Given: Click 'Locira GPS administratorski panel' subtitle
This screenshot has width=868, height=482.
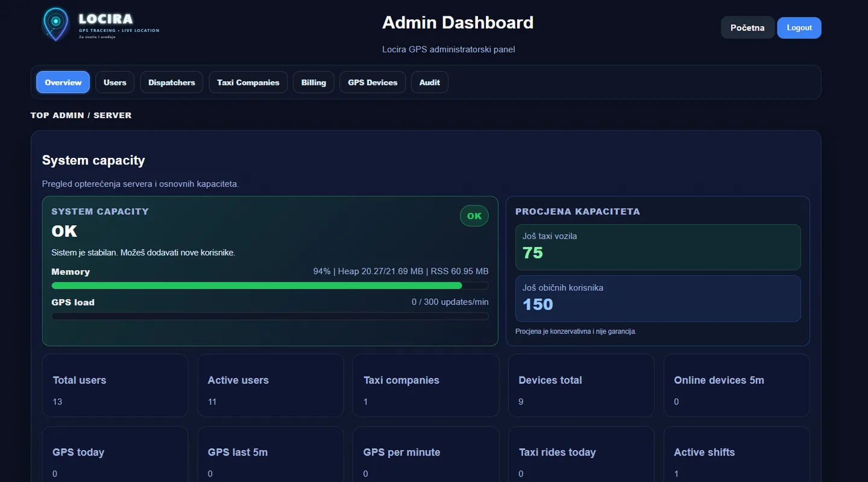Looking at the screenshot, I should pos(448,49).
